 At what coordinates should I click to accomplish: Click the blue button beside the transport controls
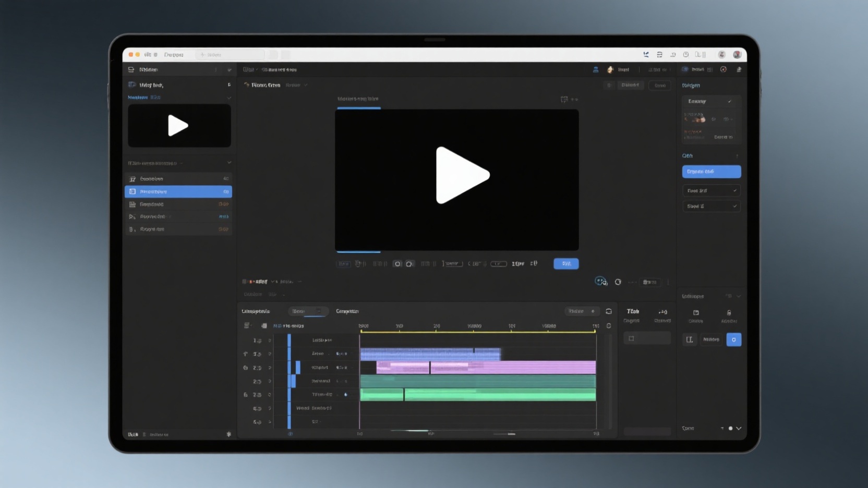tap(566, 264)
